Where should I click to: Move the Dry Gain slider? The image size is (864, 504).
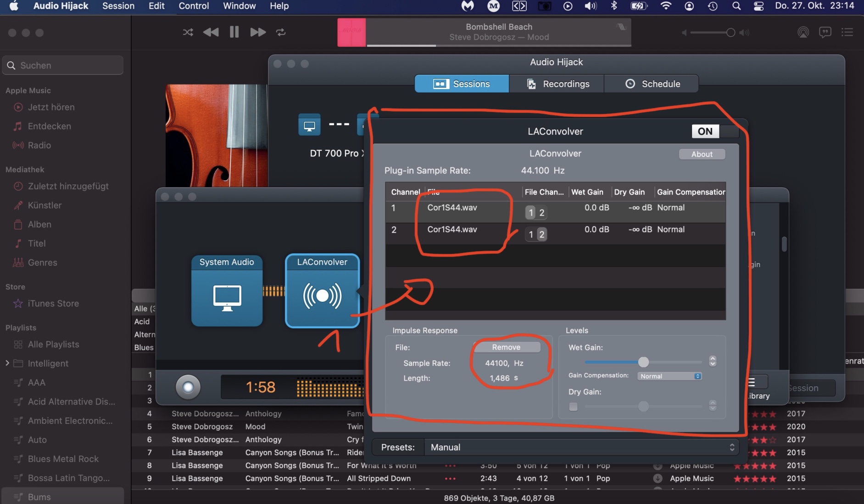(643, 406)
